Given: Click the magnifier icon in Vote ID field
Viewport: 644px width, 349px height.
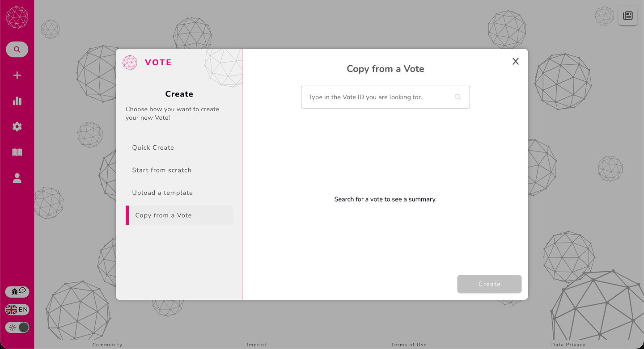Looking at the screenshot, I should pyautogui.click(x=458, y=97).
